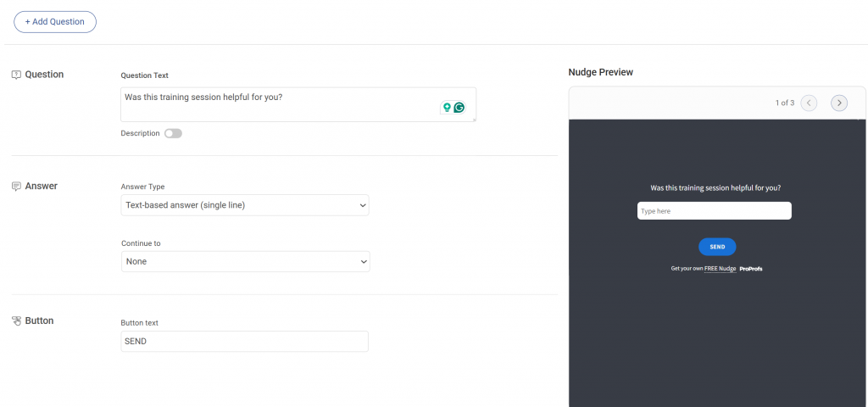The image size is (868, 407).
Task: Click the Type here preview input
Action: pos(714,211)
